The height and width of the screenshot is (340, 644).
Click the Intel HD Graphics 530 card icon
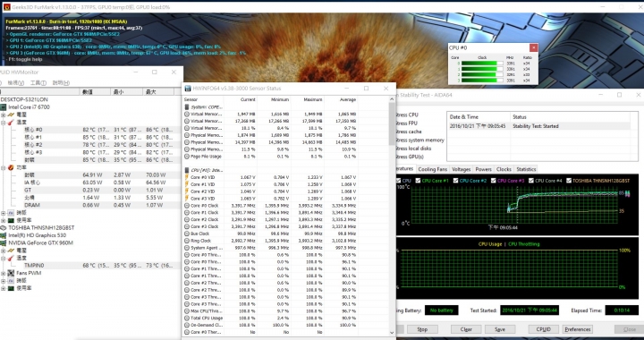(4, 235)
